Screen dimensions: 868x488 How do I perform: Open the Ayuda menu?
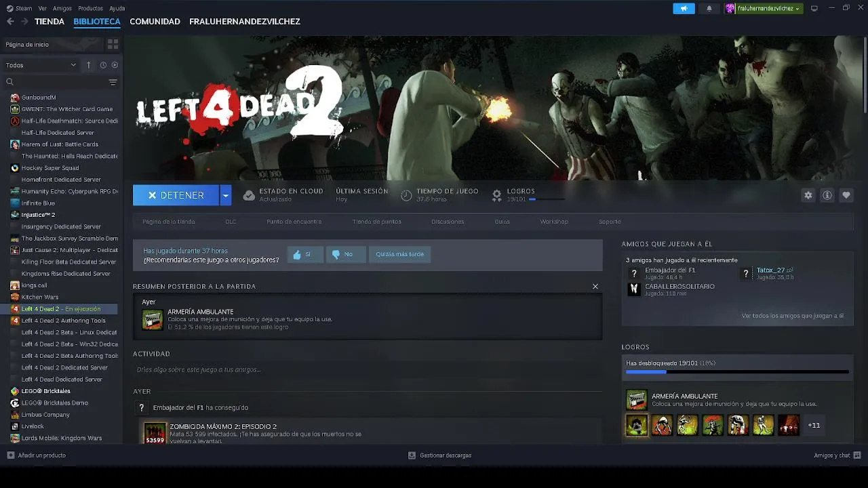click(117, 8)
